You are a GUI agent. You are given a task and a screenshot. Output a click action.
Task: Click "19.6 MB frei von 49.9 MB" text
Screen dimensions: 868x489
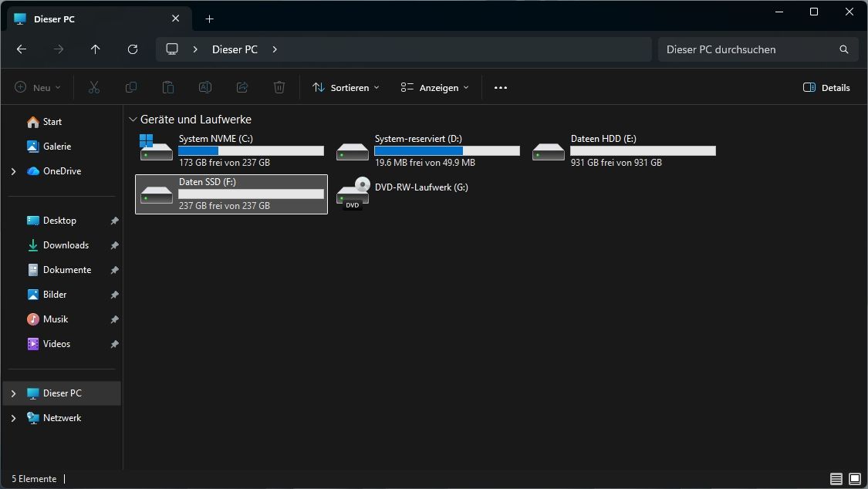424,163
